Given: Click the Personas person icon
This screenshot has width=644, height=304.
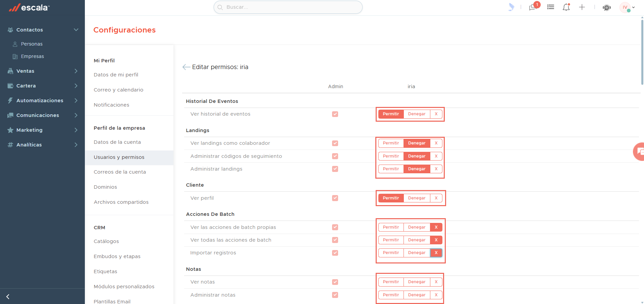Looking at the screenshot, I should [x=15, y=44].
